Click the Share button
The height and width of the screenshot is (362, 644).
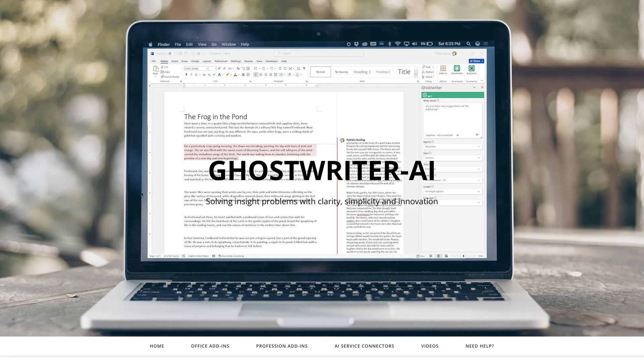point(476,61)
